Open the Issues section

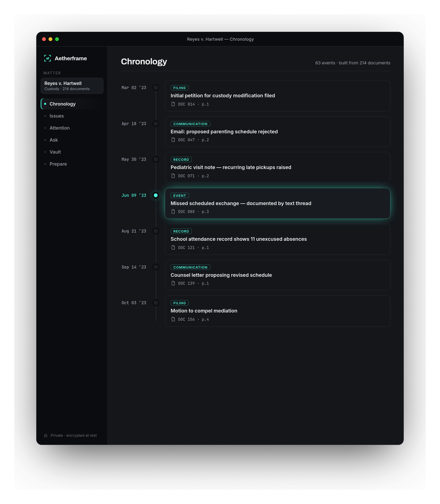point(72,116)
